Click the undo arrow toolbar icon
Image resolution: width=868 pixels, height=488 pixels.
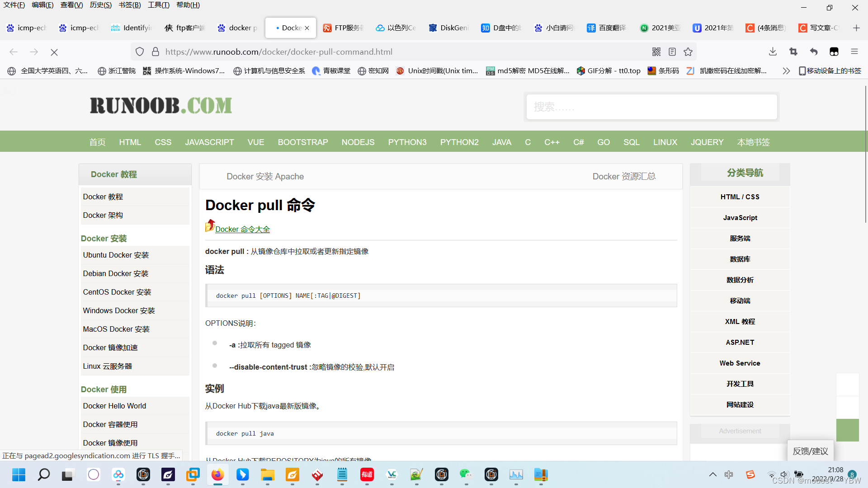[814, 52]
